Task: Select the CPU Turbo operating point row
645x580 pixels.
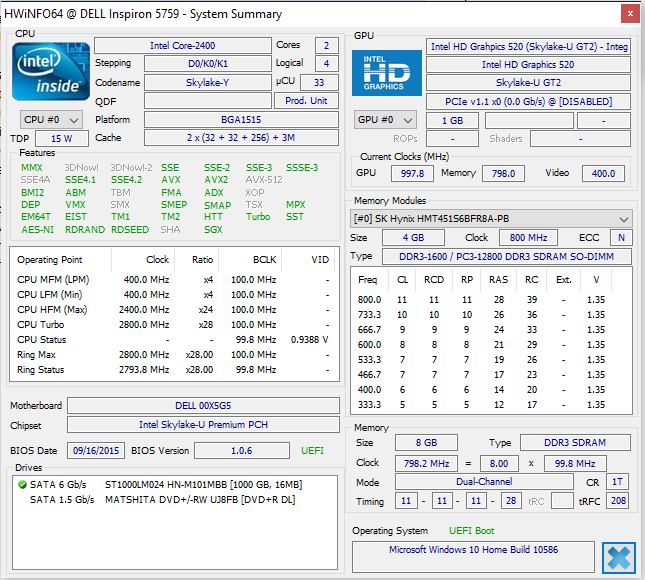Action: (x=174, y=325)
